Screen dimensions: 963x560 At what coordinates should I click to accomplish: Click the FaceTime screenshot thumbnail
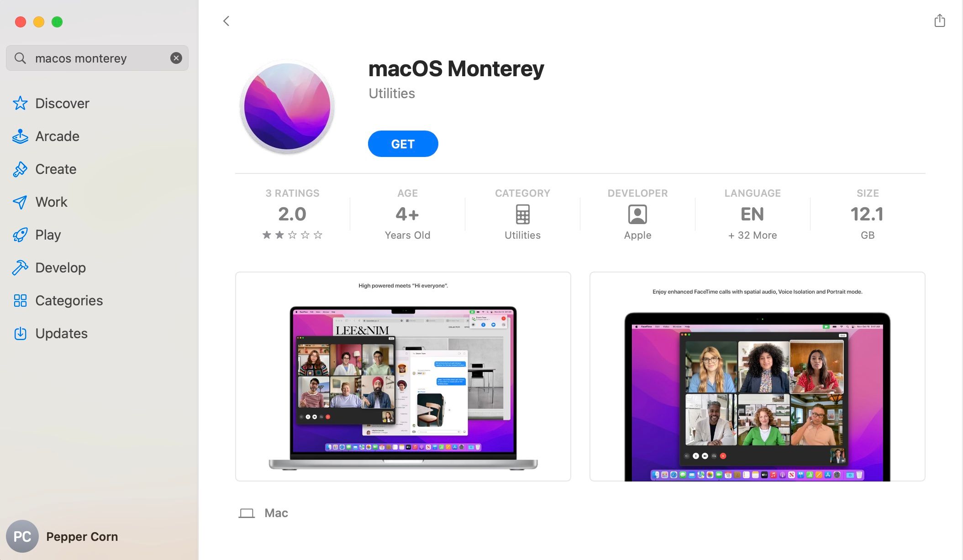click(757, 377)
